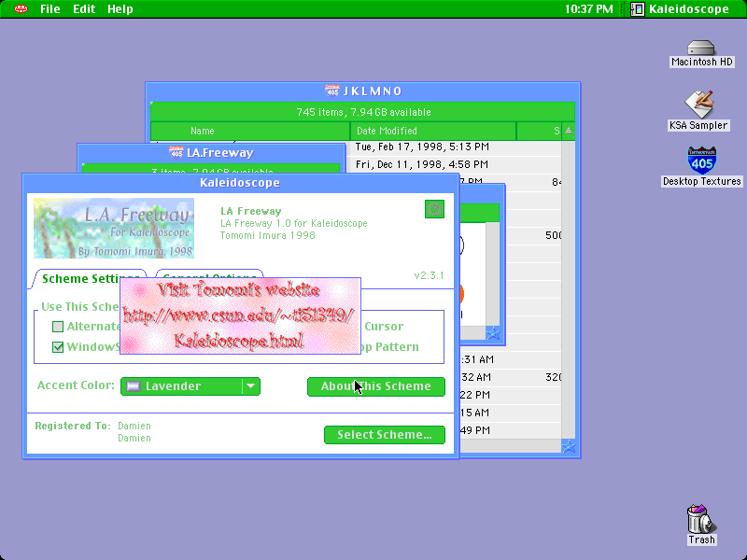The height and width of the screenshot is (560, 747).
Task: Click the star grow box of small window
Action: point(493,333)
